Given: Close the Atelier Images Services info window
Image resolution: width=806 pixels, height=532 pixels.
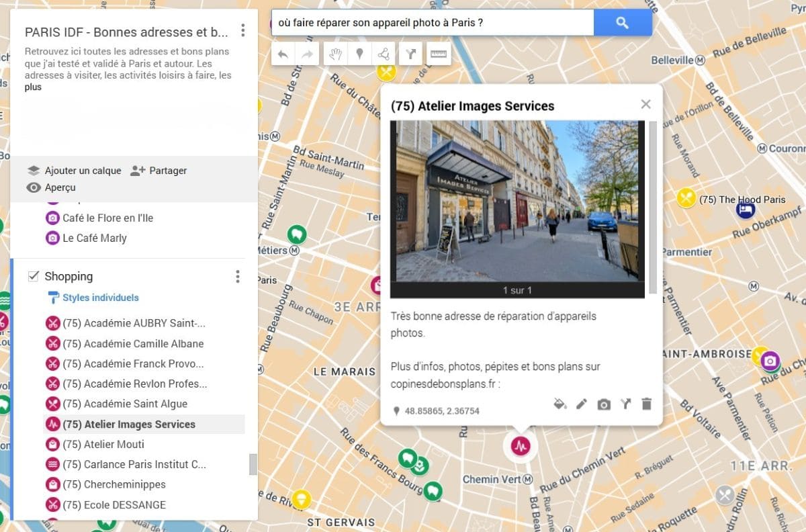Looking at the screenshot, I should click(646, 104).
